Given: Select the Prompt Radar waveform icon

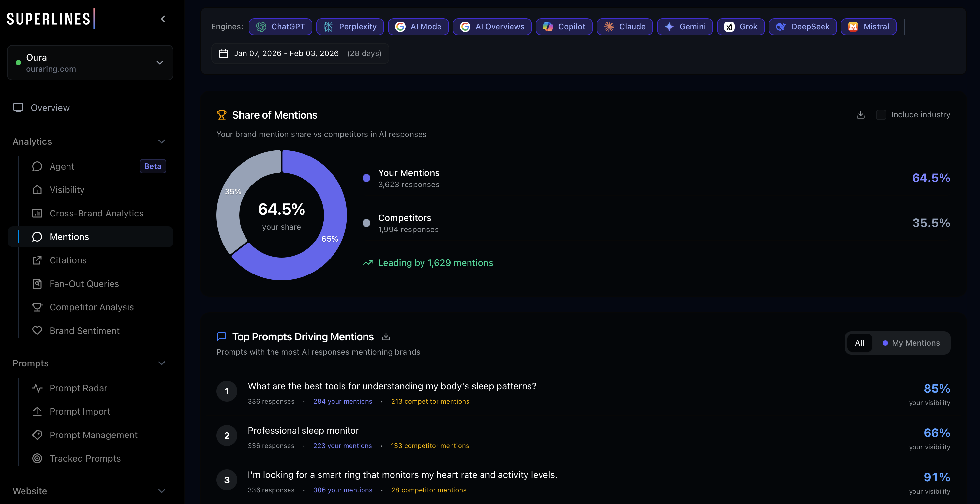Looking at the screenshot, I should tap(37, 388).
